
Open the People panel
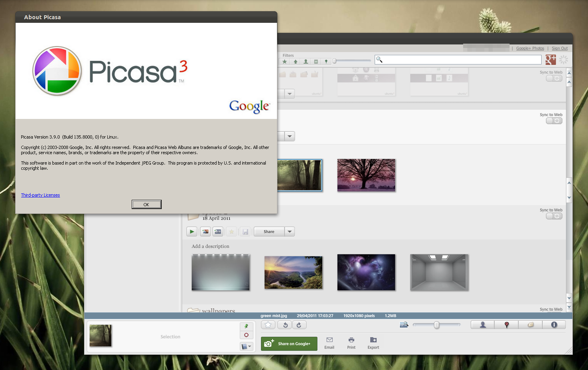(x=482, y=325)
